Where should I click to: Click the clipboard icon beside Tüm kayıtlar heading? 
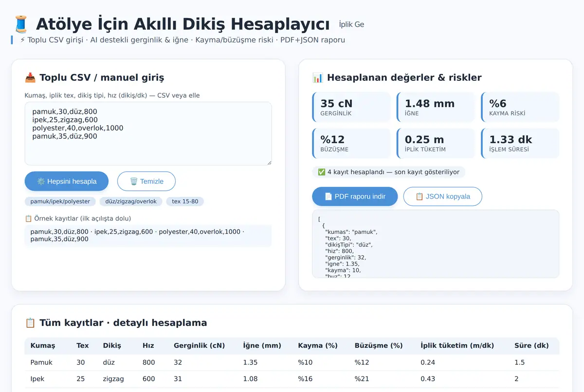(30, 323)
